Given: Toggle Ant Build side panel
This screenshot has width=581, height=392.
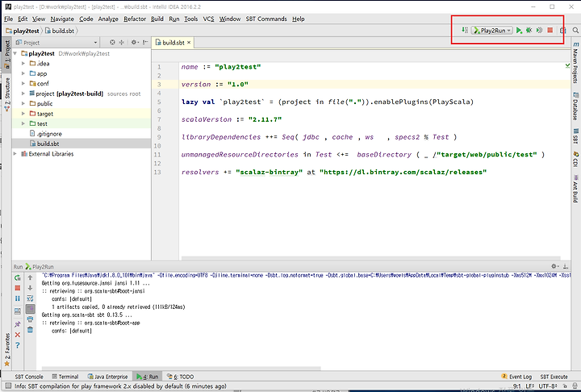Looking at the screenshot, I should click(575, 188).
